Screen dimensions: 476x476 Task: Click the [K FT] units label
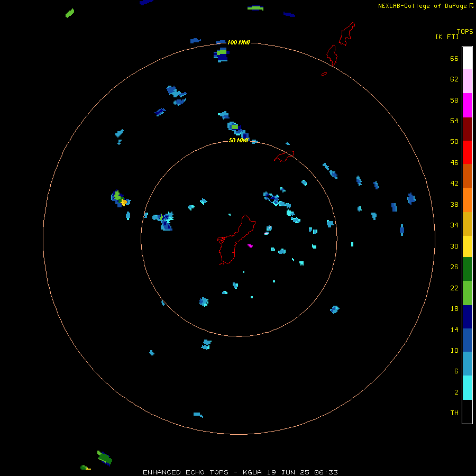click(447, 36)
